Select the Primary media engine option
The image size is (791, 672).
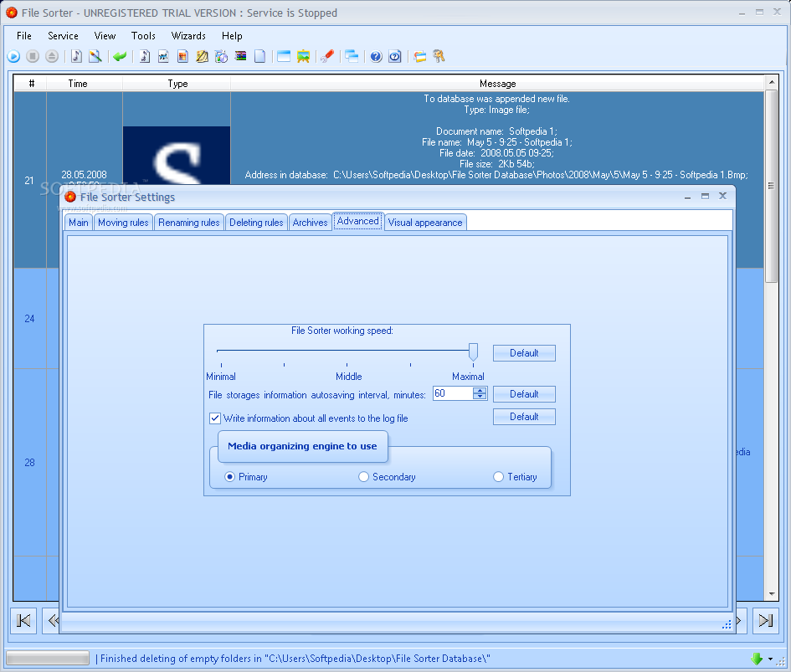click(x=229, y=477)
